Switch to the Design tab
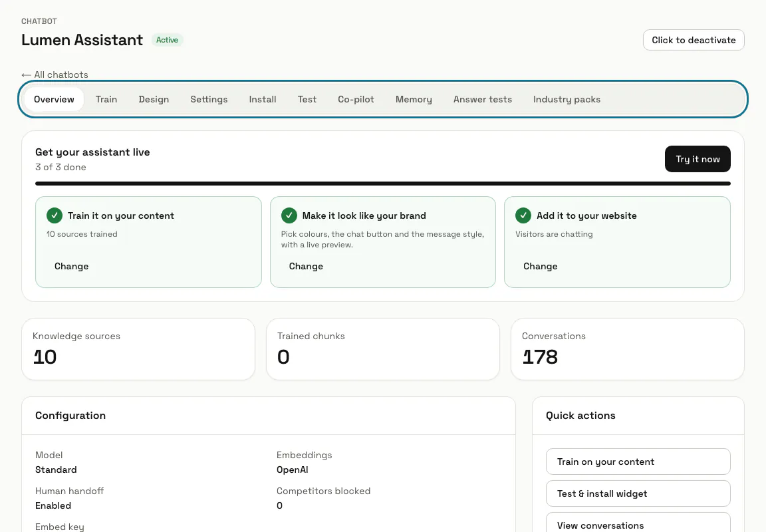 pyautogui.click(x=154, y=99)
